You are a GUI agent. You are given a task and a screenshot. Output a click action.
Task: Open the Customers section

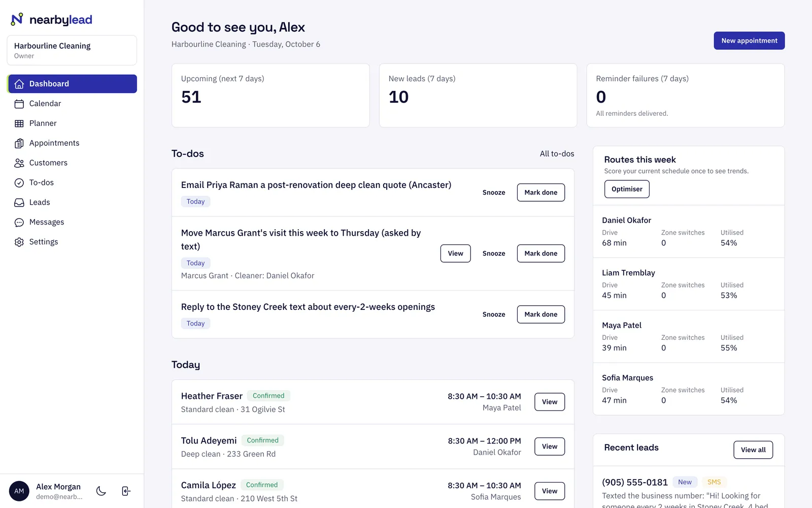(x=72, y=163)
